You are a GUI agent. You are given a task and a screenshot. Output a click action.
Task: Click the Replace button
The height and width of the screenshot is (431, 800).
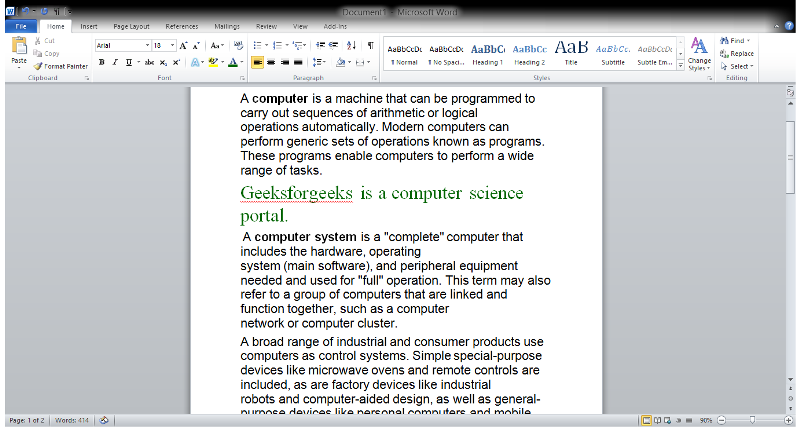pyautogui.click(x=737, y=54)
